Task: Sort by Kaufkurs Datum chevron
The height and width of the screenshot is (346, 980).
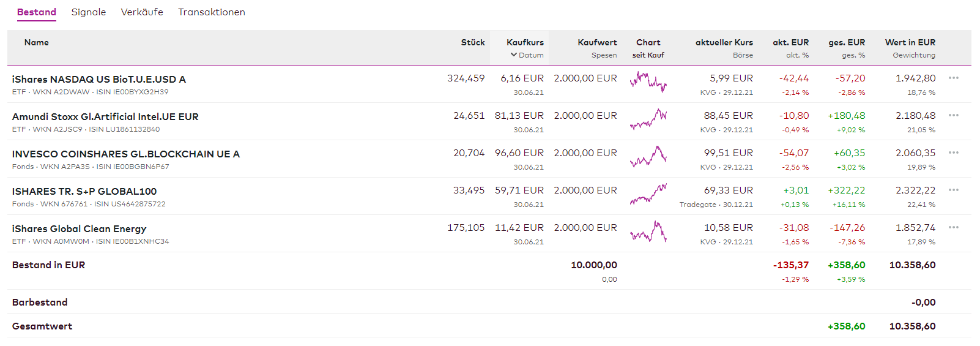Action: tap(514, 55)
